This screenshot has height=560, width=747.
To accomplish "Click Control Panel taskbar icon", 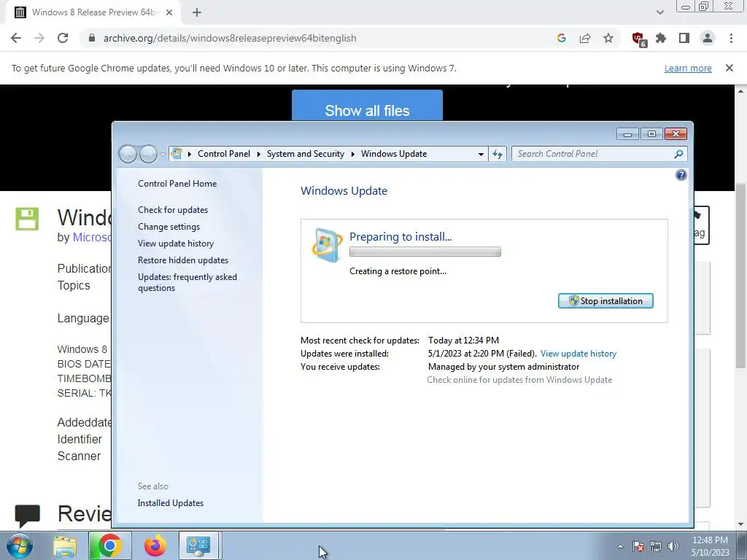I will coord(198,545).
